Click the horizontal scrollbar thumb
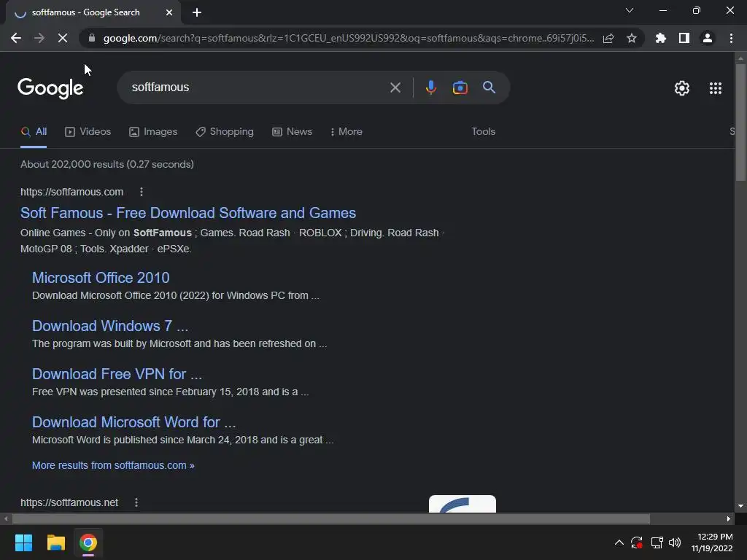Screen dimensions: 747x560 331,518
